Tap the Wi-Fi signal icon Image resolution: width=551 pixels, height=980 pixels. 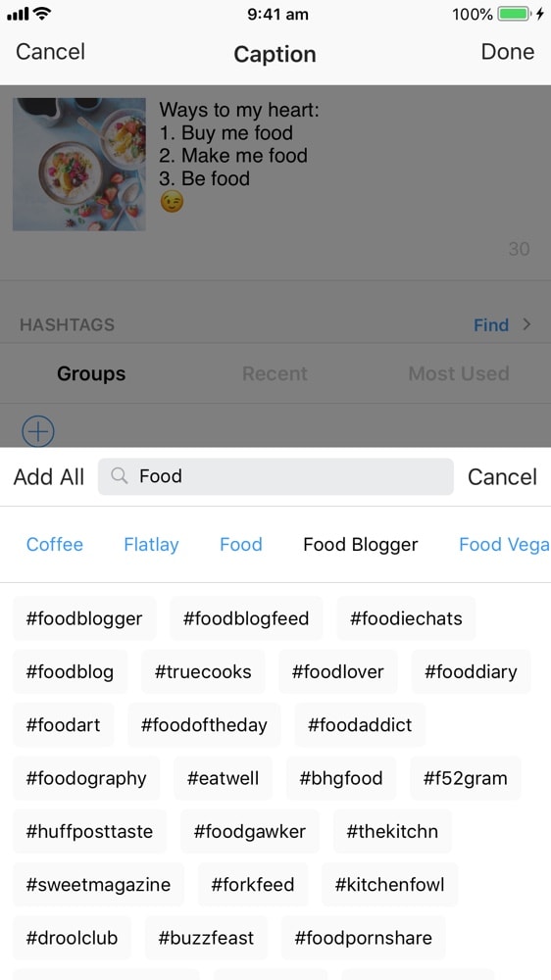point(42,13)
